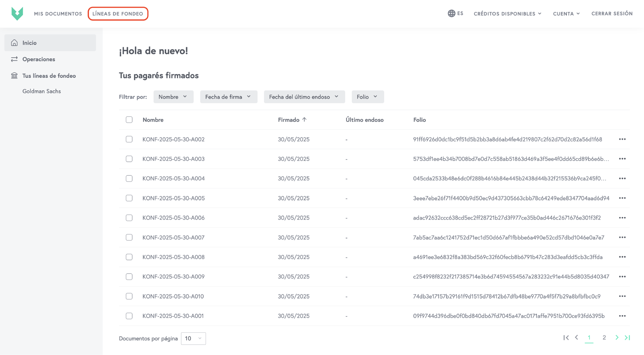Navigate to page 2 of results
This screenshot has width=644, height=355.
click(x=604, y=338)
